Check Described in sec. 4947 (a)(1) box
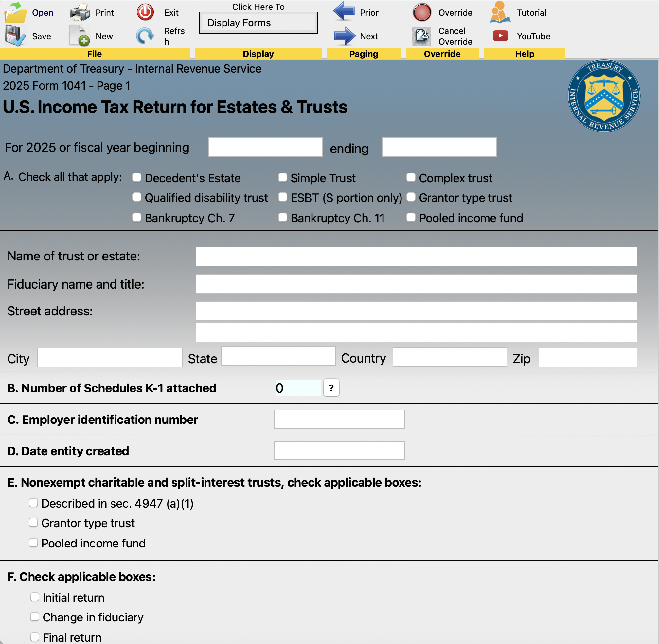This screenshot has width=659, height=644. point(33,503)
